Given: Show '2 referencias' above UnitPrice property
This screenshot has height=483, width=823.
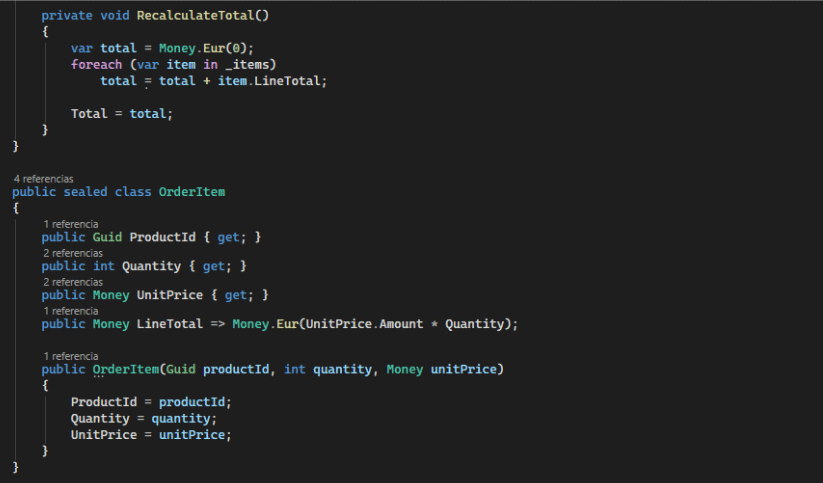Looking at the screenshot, I should [x=72, y=282].
